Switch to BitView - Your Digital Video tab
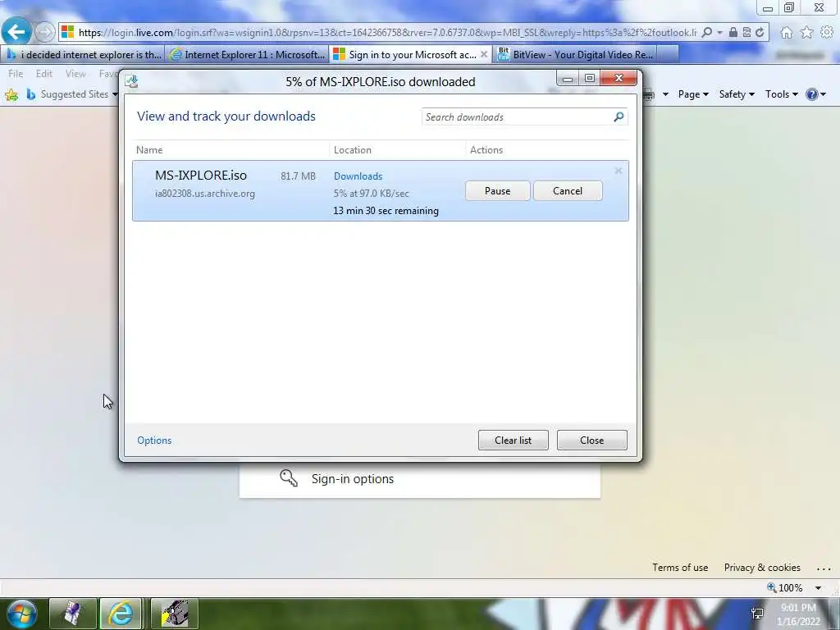Viewport: 840px width, 630px height. (574, 55)
